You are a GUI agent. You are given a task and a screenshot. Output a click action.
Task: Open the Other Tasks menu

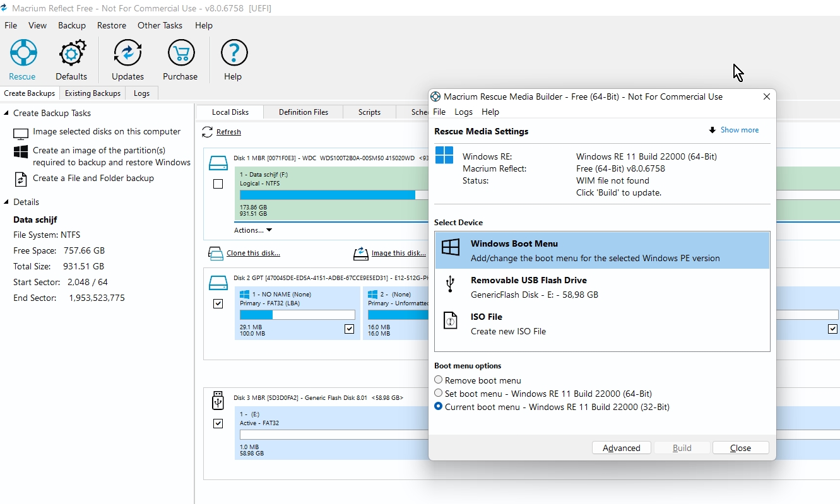pyautogui.click(x=160, y=25)
